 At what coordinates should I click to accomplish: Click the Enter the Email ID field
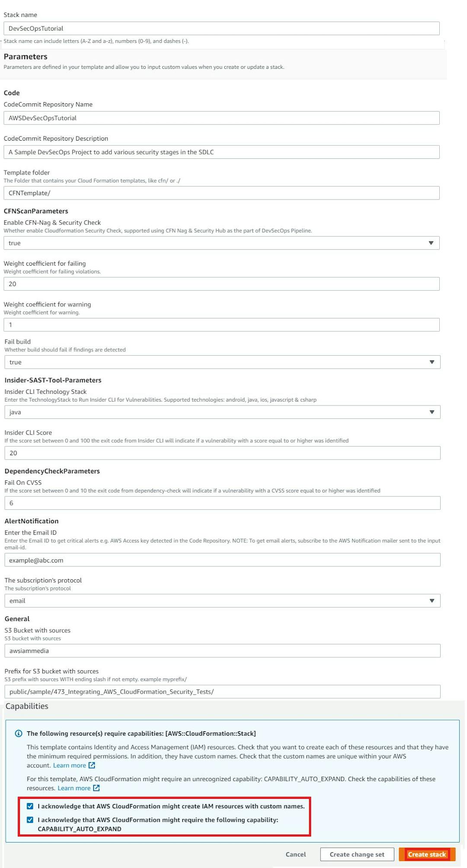[x=221, y=560]
